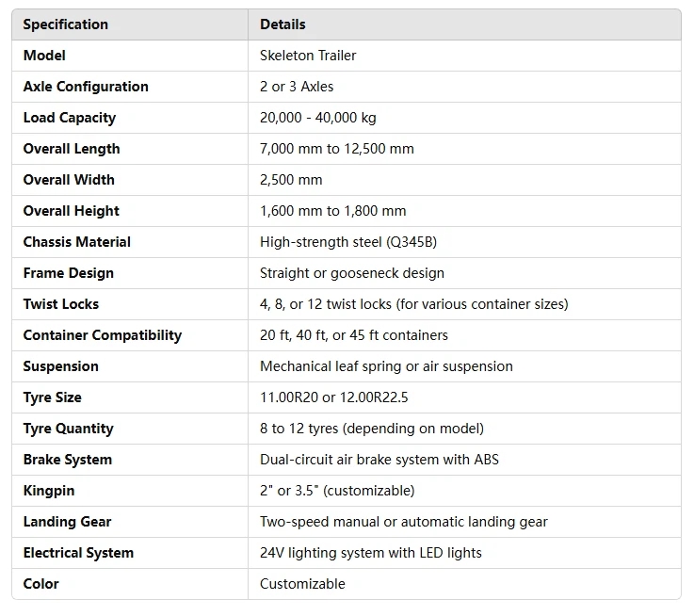This screenshot has height=616, width=694.
Task: Click the Details column header
Action: point(282,24)
